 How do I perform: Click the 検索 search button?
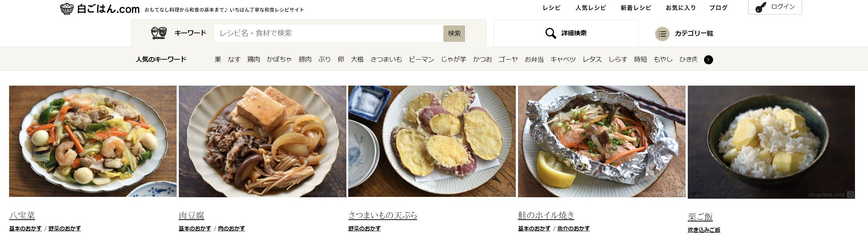[454, 33]
